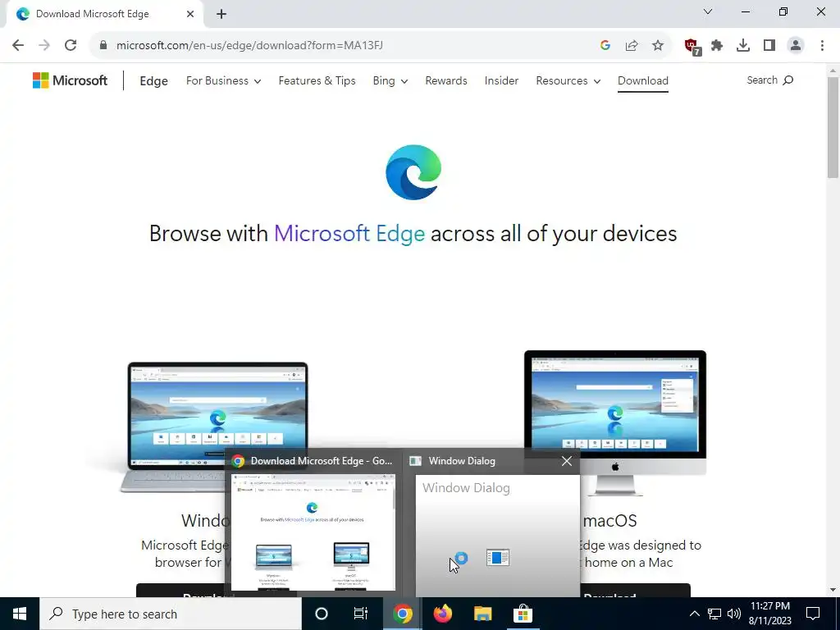Viewport: 840px width, 630px height.
Task: Open the Insider page
Action: click(x=501, y=81)
